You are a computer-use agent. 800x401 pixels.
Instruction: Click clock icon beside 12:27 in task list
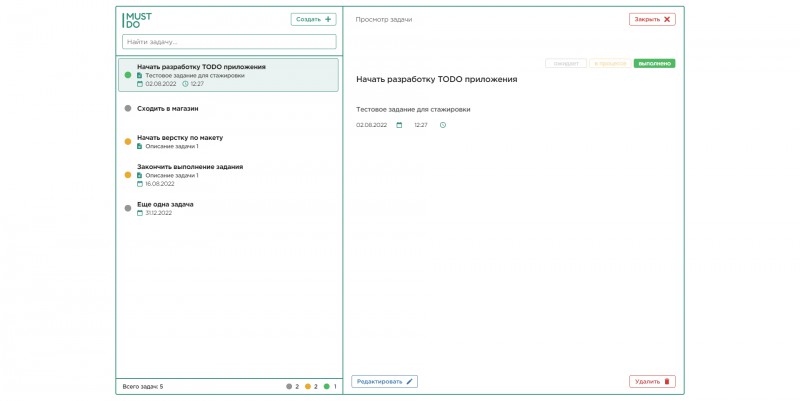click(x=185, y=84)
